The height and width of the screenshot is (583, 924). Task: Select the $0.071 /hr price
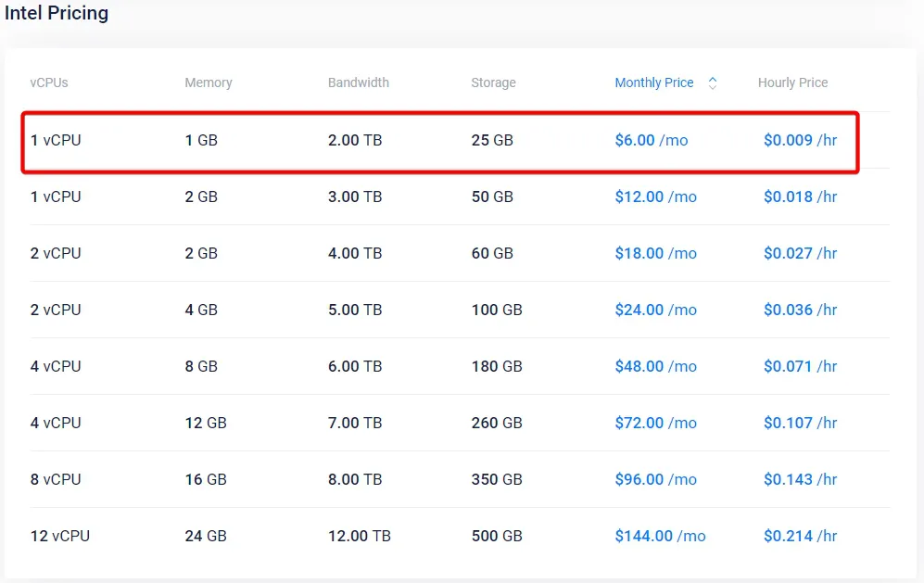click(x=800, y=367)
